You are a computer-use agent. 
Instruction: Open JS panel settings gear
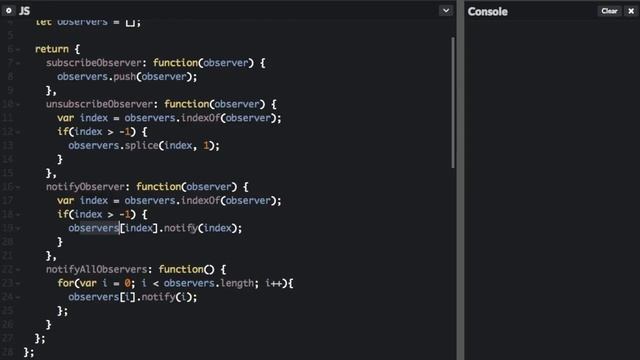coord(9,11)
